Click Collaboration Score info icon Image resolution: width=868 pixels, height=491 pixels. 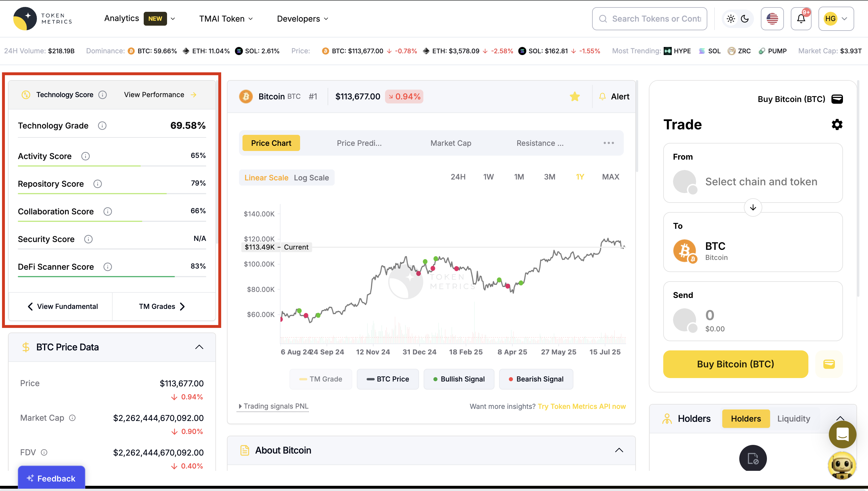coord(108,211)
